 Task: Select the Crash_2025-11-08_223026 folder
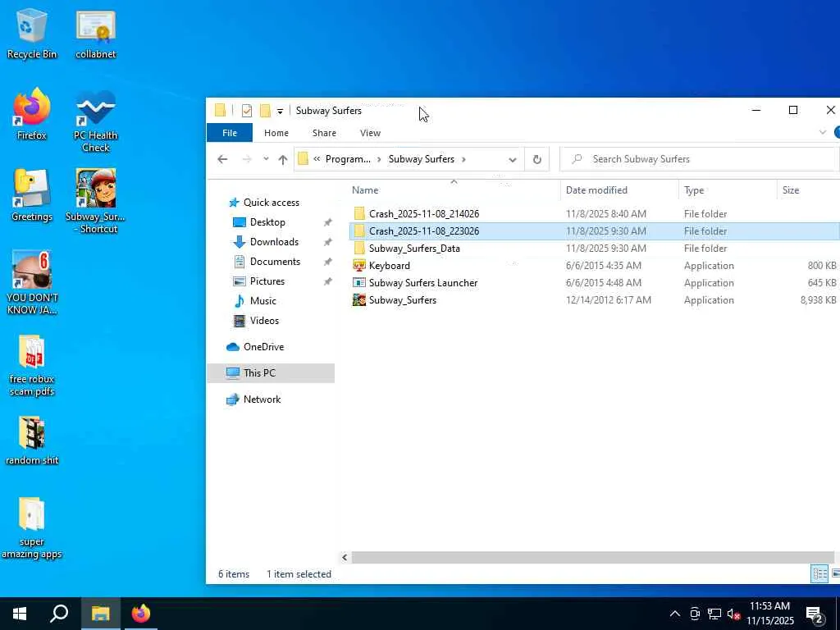[x=594, y=231]
